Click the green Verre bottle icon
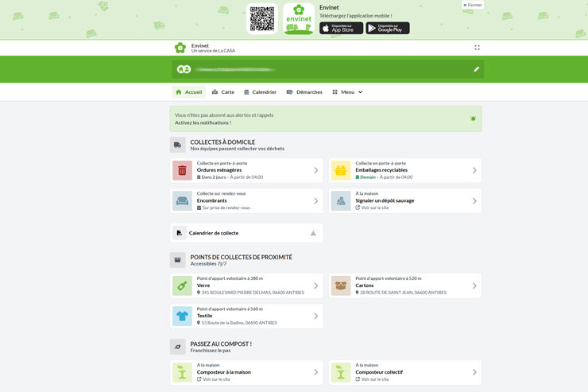This screenshot has height=392, width=588. (183, 285)
